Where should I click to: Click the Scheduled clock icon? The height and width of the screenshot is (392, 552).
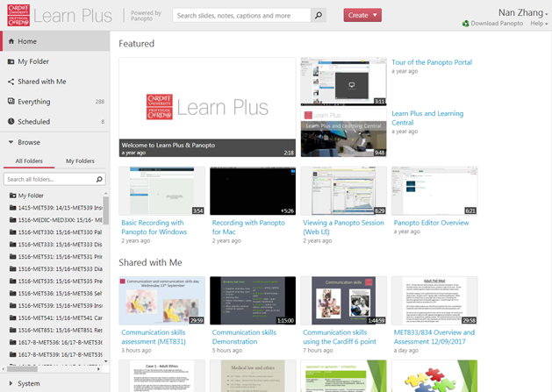point(11,121)
